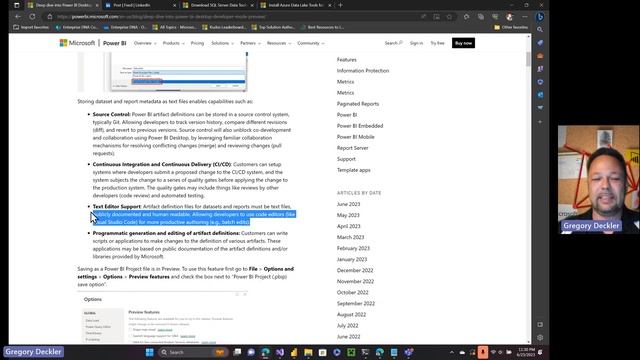Go back using the browser back arrow

coord(18,17)
